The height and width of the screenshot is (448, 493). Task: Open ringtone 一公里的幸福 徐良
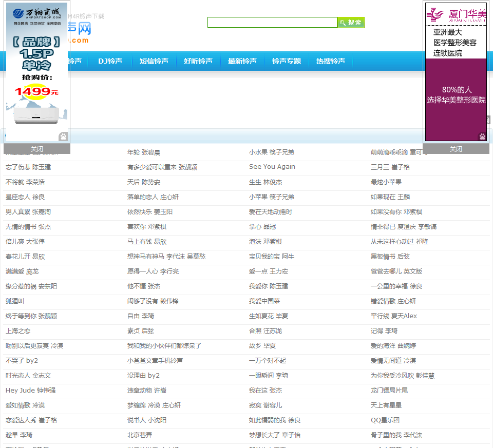(396, 286)
